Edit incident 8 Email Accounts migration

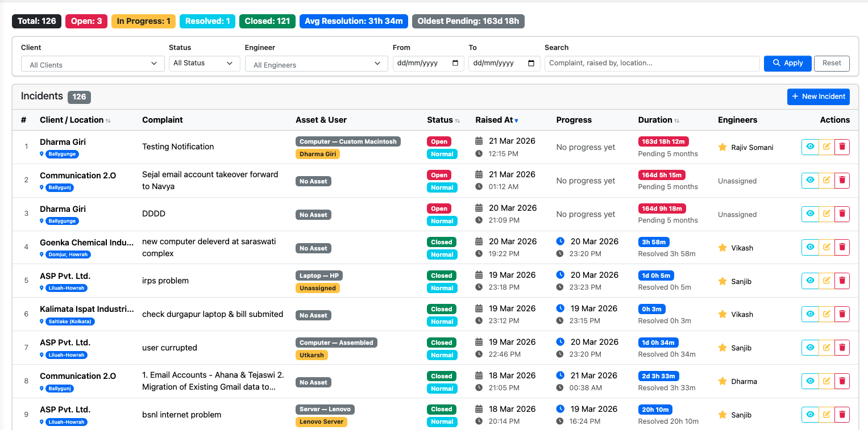pos(827,381)
